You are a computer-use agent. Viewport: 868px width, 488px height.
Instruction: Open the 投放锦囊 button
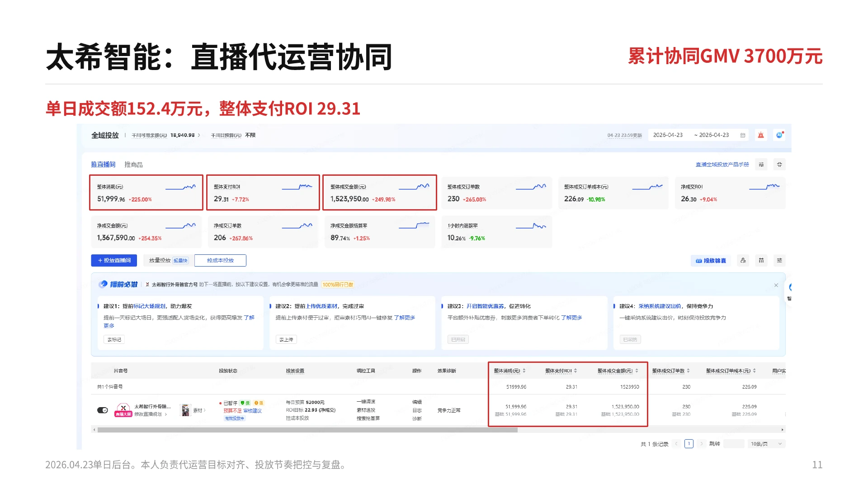(x=711, y=261)
